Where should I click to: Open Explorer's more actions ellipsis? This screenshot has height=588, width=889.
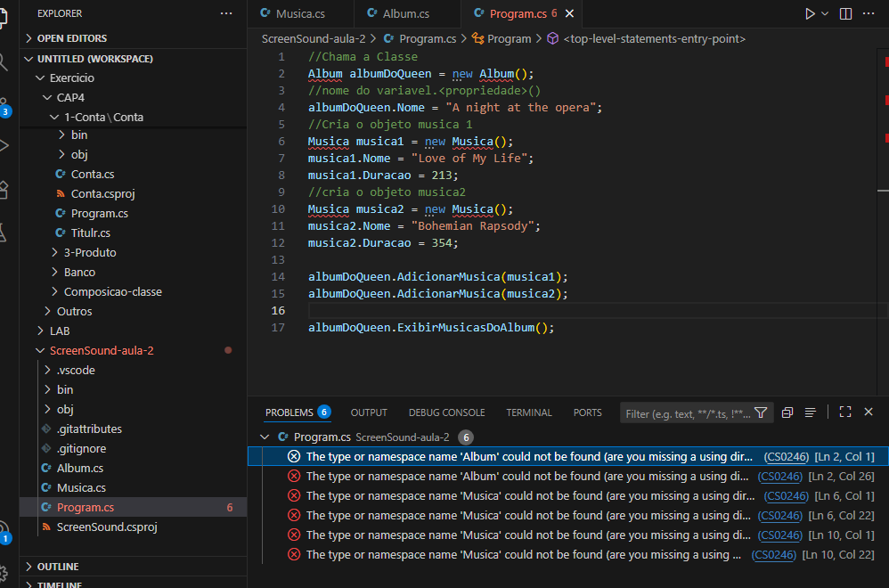tap(226, 14)
